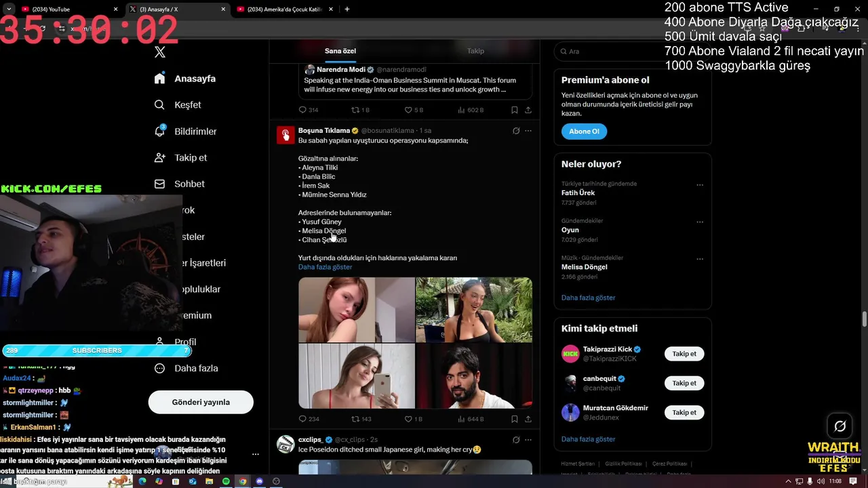Like the Narendra Modi post (5 B)
Screen dimensions: 868x488
click(414, 110)
